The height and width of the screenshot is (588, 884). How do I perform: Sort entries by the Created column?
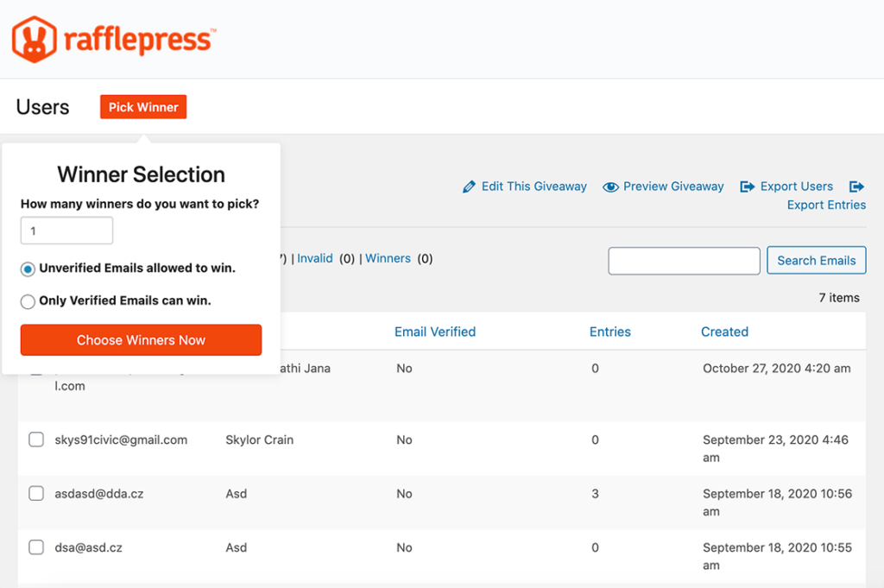point(724,332)
